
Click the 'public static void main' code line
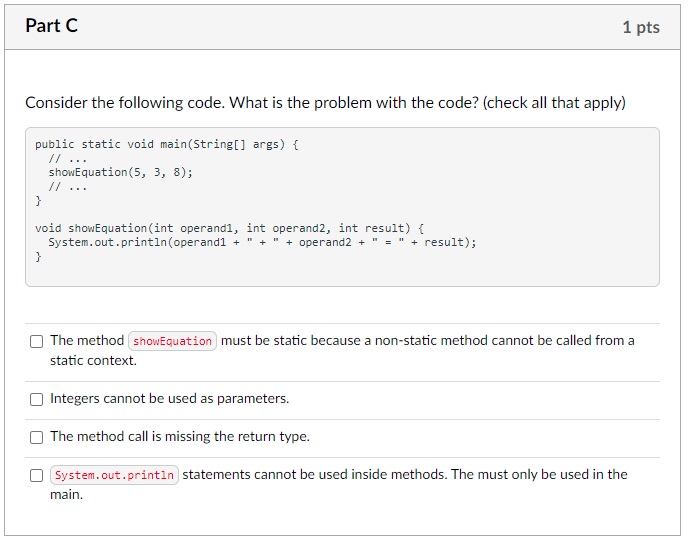(x=167, y=144)
